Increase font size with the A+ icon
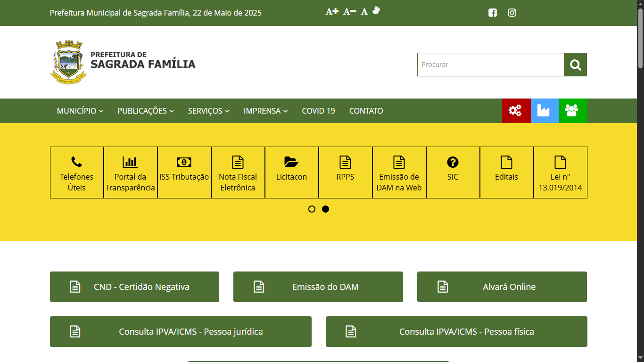Image resolution: width=644 pixels, height=362 pixels. (332, 11)
